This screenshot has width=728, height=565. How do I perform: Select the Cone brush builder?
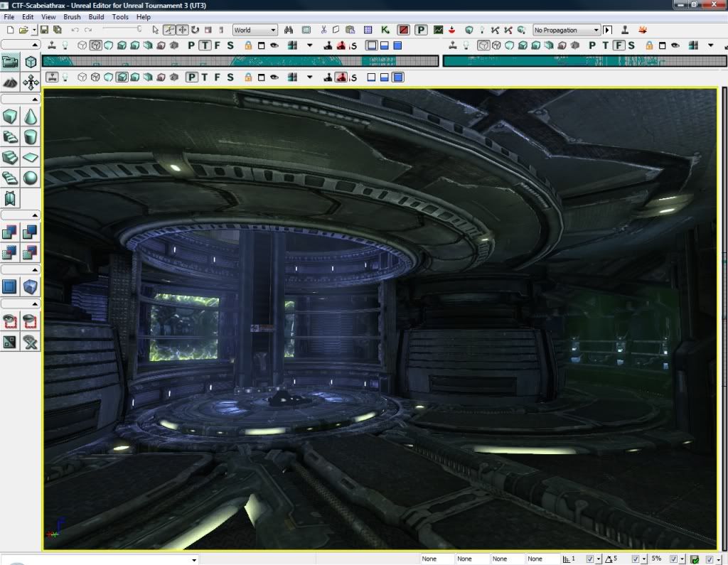pos(30,117)
